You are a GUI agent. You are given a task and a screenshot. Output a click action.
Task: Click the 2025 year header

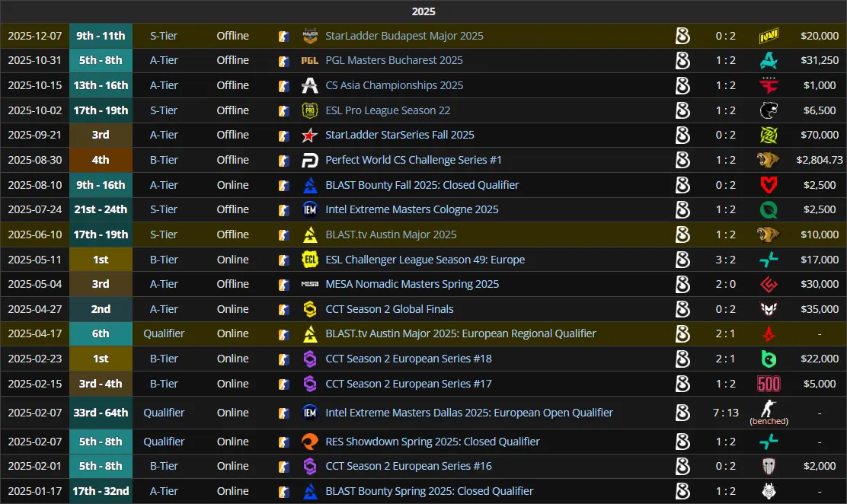tap(423, 11)
